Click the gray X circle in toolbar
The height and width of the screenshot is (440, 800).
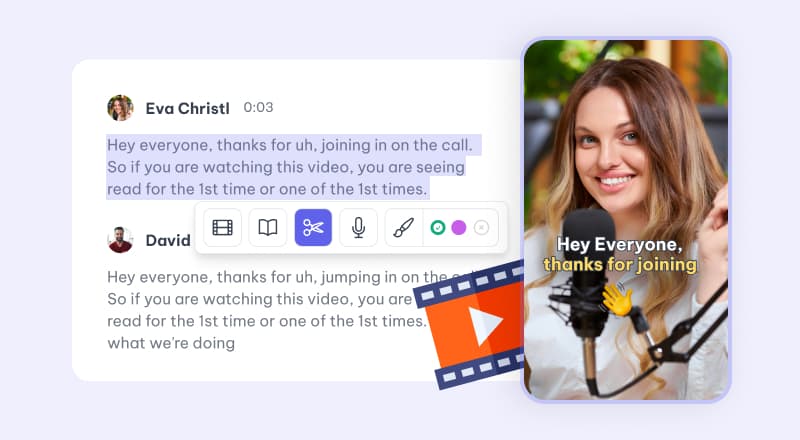click(x=481, y=228)
